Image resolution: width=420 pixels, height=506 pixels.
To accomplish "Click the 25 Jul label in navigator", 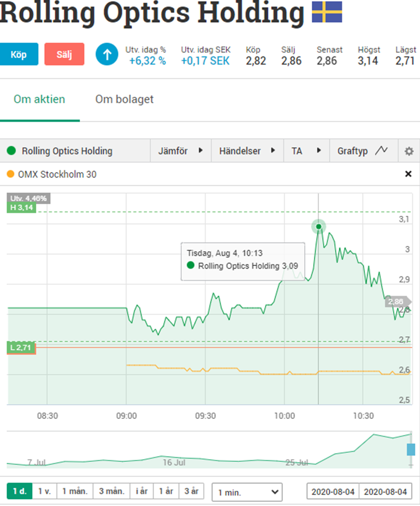I will point(297,462).
